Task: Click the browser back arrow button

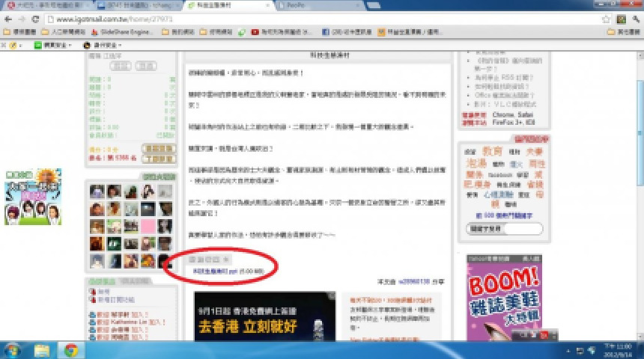Action: click(7, 18)
